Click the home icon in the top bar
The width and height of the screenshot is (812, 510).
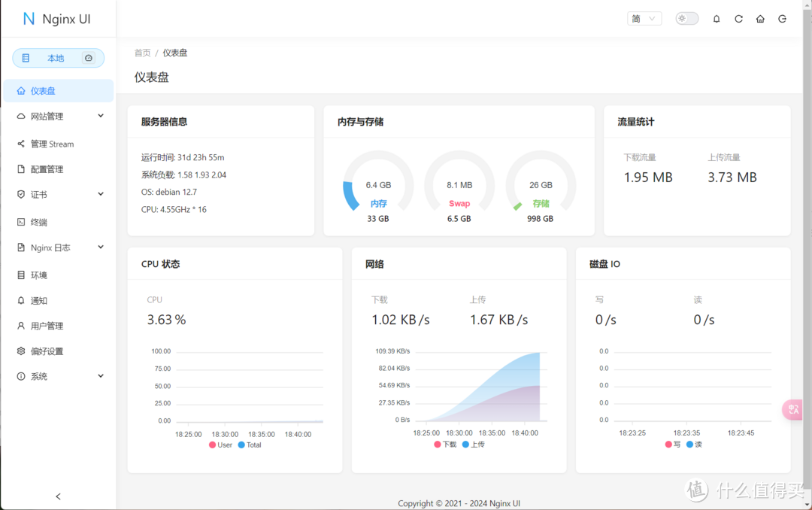pos(760,18)
